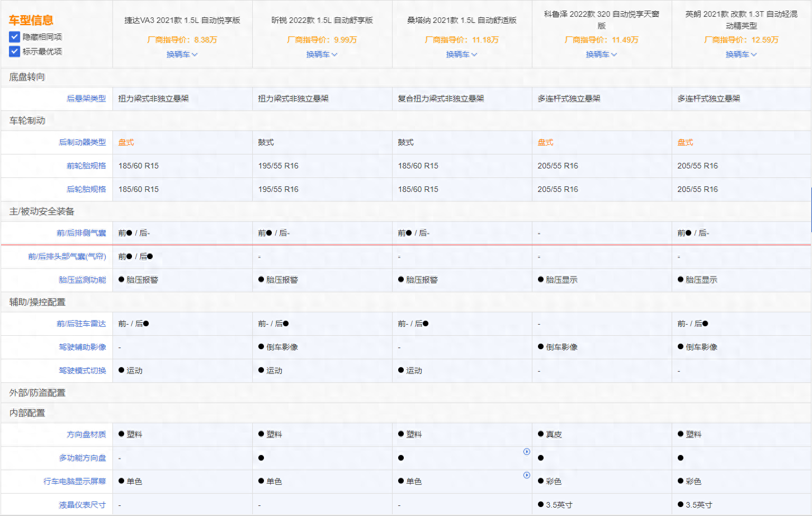812x516 pixels.
Task: Open the 前轮胎规格 parameter link
Action: (86, 166)
